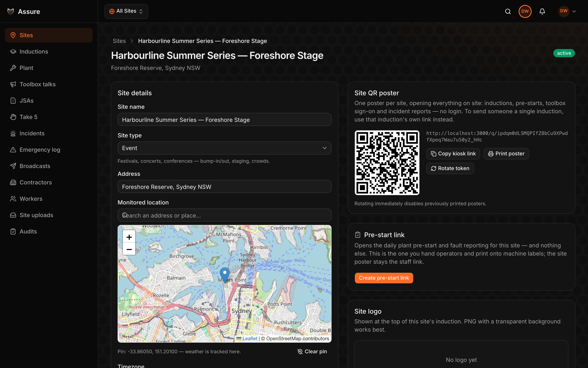Viewport: 588px width, 368px height.
Task: Print the site poster
Action: tap(506, 154)
